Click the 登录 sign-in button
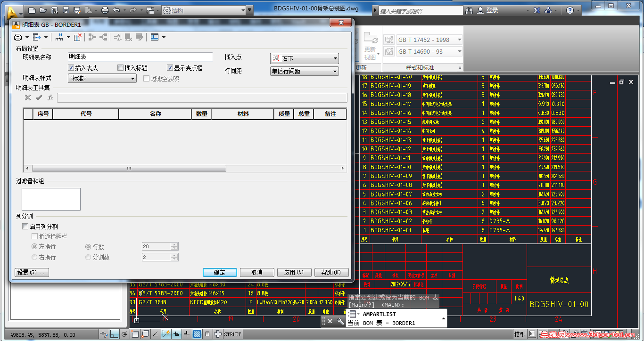 (x=488, y=10)
